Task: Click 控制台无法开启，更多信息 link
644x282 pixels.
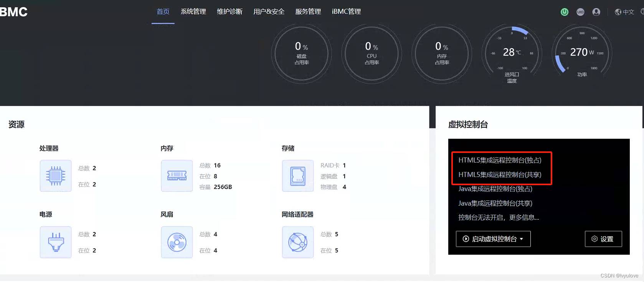Action: point(499,217)
